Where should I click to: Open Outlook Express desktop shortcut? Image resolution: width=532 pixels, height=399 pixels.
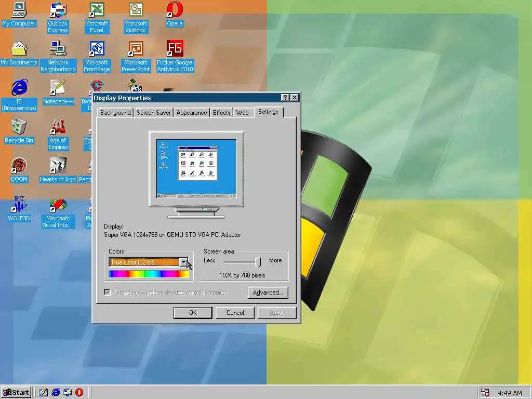click(x=58, y=18)
